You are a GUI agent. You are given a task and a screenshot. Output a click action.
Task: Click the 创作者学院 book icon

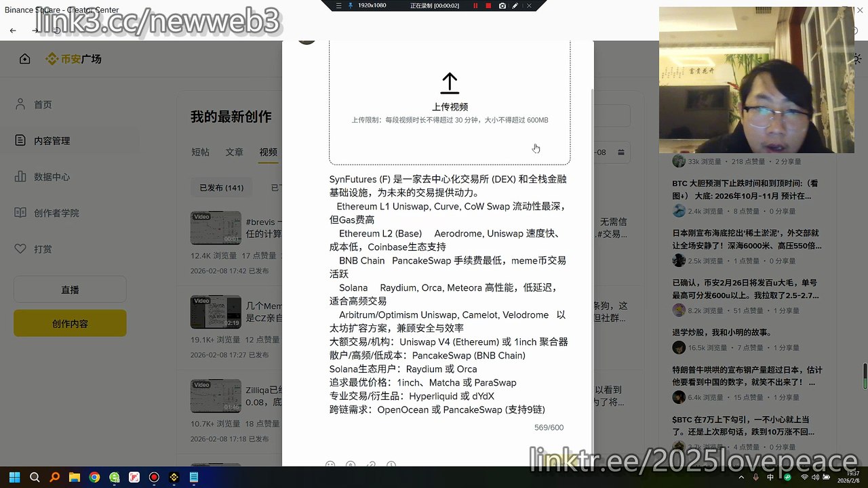20,213
